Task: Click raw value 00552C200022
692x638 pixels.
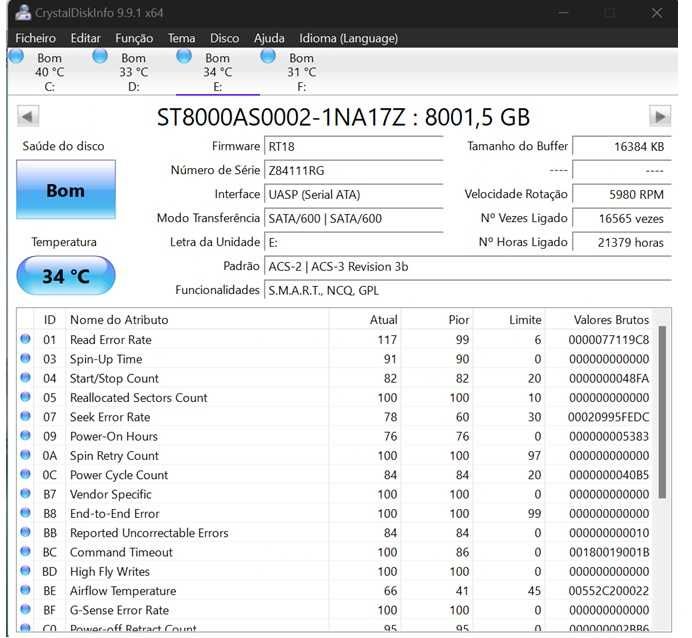Action: click(609, 591)
